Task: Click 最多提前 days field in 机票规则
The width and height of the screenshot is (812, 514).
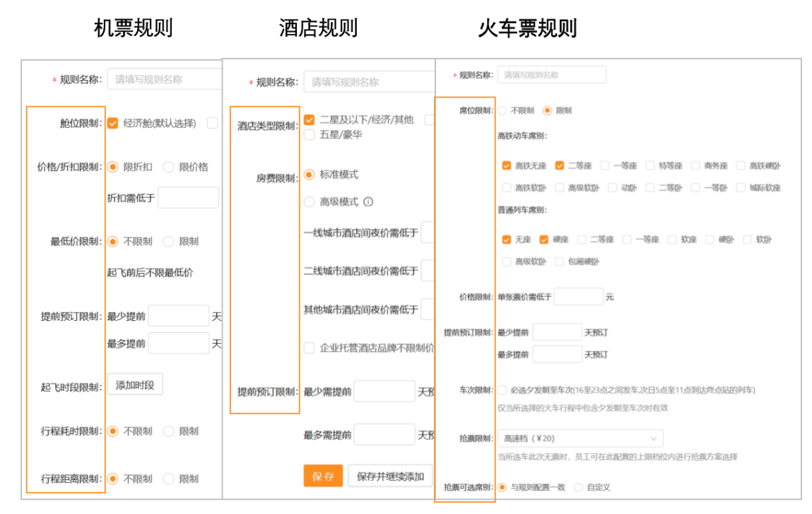Action: coord(179,344)
